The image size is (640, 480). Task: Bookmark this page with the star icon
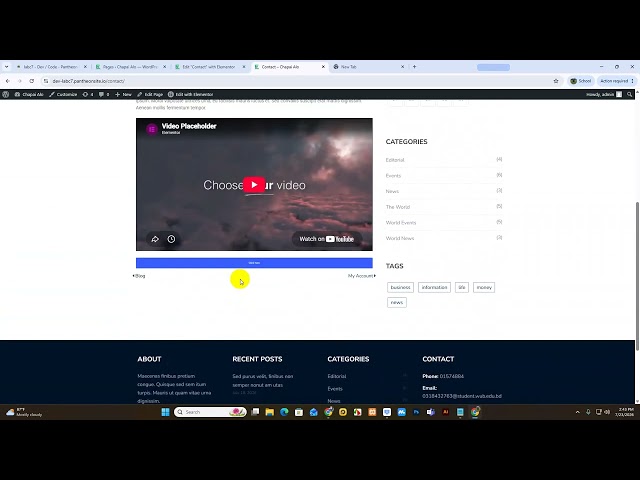pos(556,81)
